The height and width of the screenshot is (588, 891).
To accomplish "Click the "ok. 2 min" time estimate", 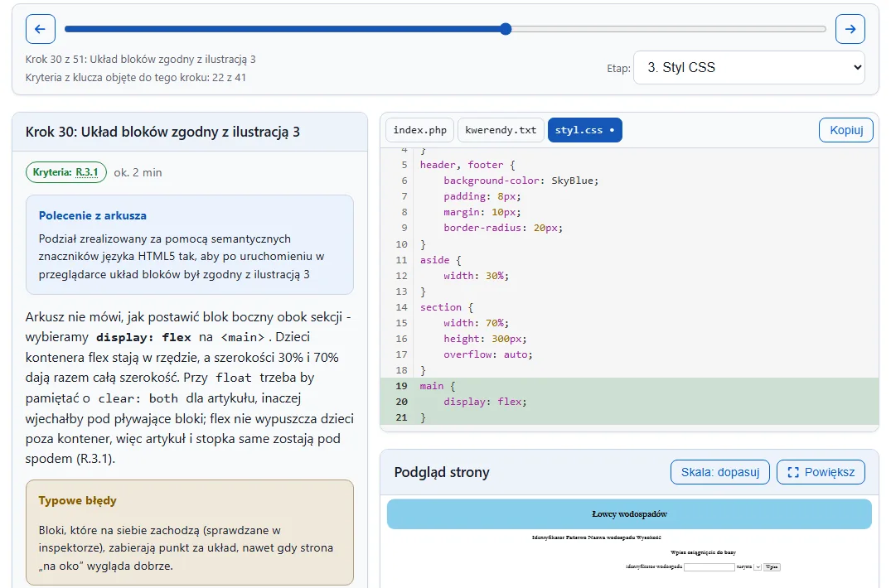I will click(x=138, y=172).
